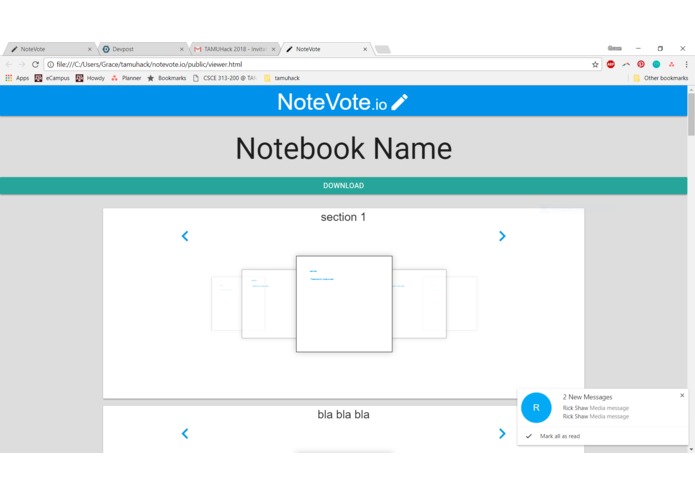695x494 pixels.
Task: Close the first NoteVote tab
Action: click(x=90, y=49)
